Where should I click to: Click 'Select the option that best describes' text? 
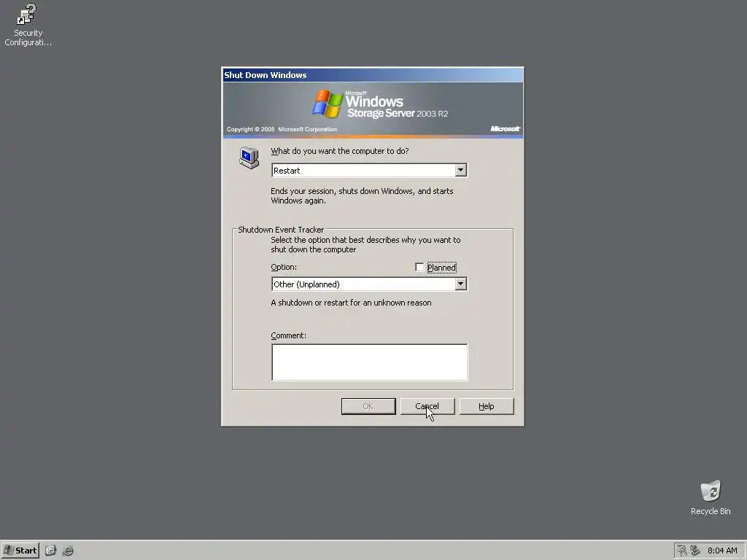(365, 245)
